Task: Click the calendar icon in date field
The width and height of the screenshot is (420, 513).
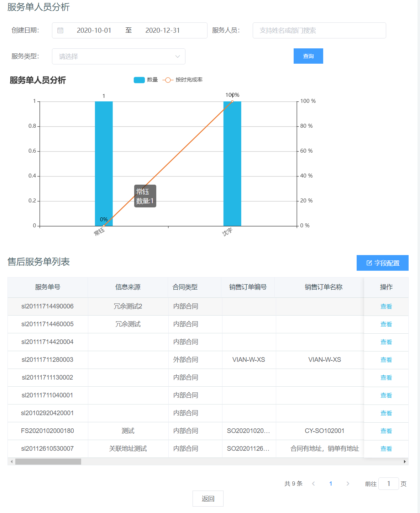Action: pos(61,31)
